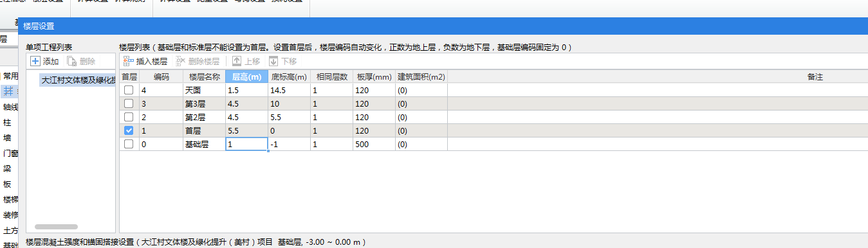Click the 备注 cell in the 首层 row
This screenshot has width=868, height=248.
tap(658, 130)
